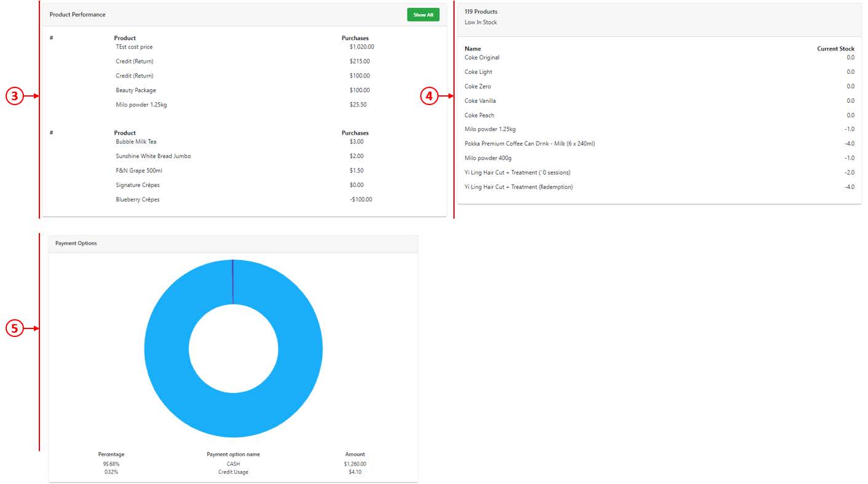Select the 'TEst cost price' product row

pos(244,47)
